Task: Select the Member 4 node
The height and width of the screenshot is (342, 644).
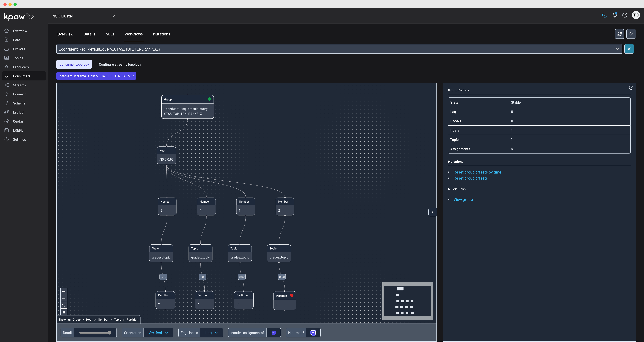Action: pyautogui.click(x=207, y=206)
